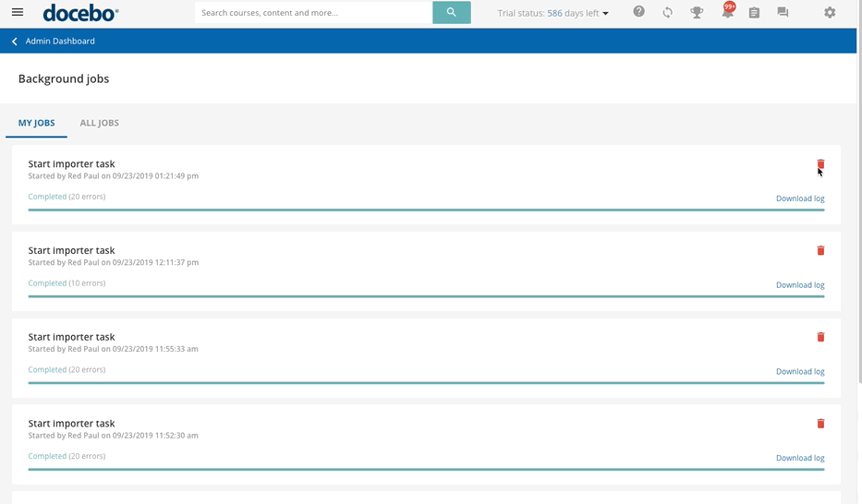Click the back chevron beside Admin Dashboard
The image size is (862, 504).
[x=14, y=42]
